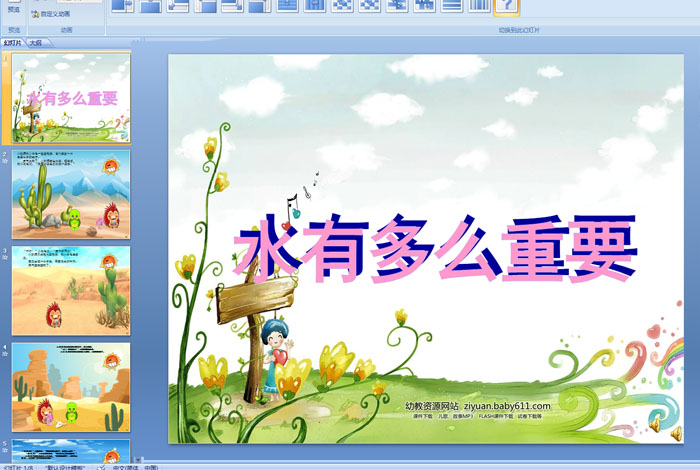
Task: Select slide 2 cactus and mountains thumbnail
Action: (x=71, y=194)
